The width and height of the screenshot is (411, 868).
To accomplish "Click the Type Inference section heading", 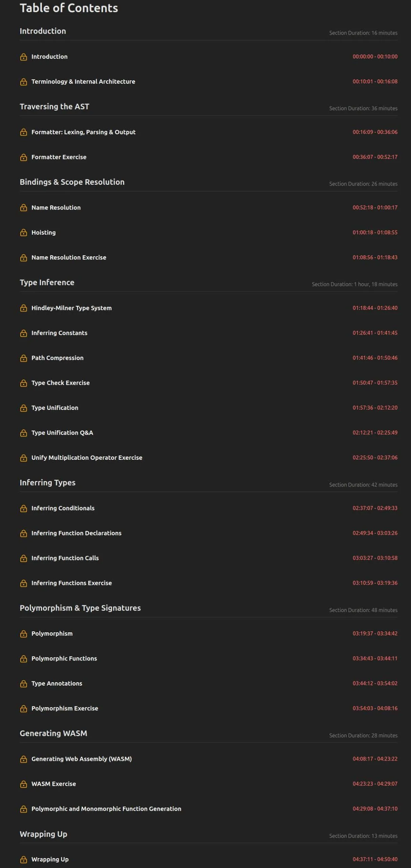I will click(47, 282).
